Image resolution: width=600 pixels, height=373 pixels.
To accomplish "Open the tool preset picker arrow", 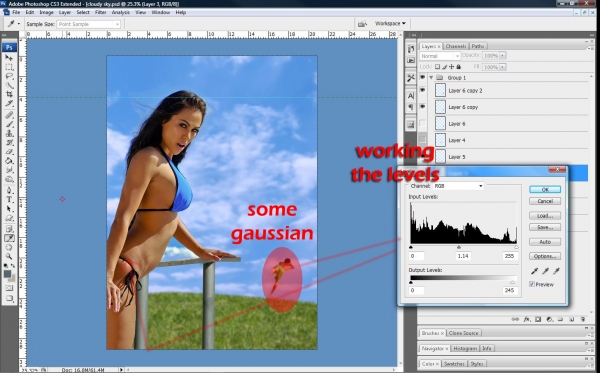I will (19, 24).
